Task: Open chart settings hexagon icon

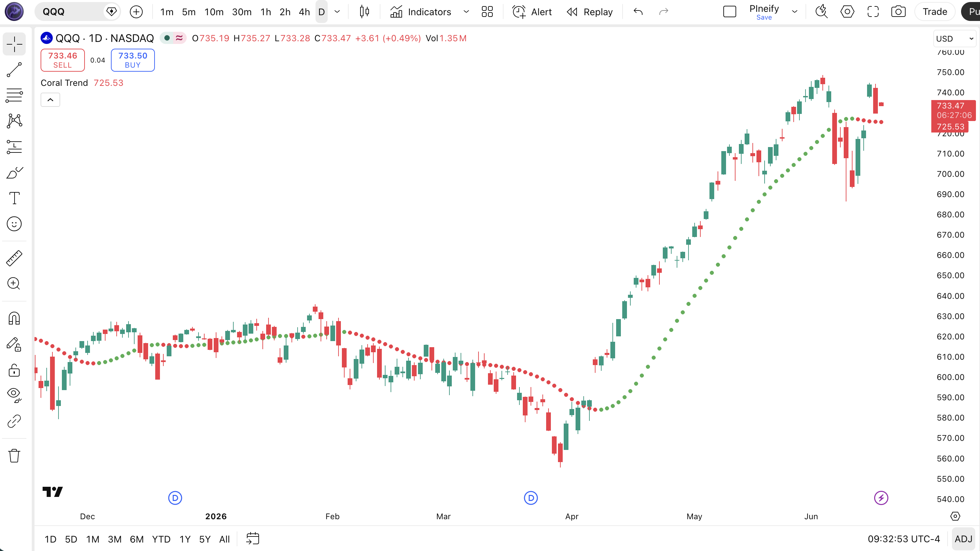Action: (x=847, y=12)
